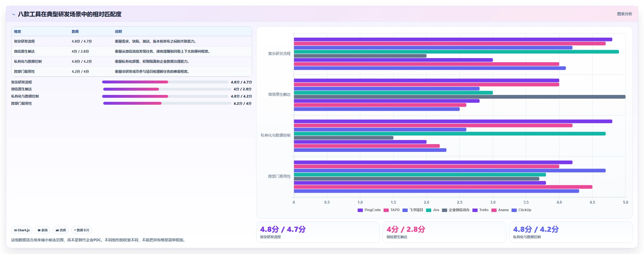Click the 微信原生触达 y-axis label on the chart

279,95
